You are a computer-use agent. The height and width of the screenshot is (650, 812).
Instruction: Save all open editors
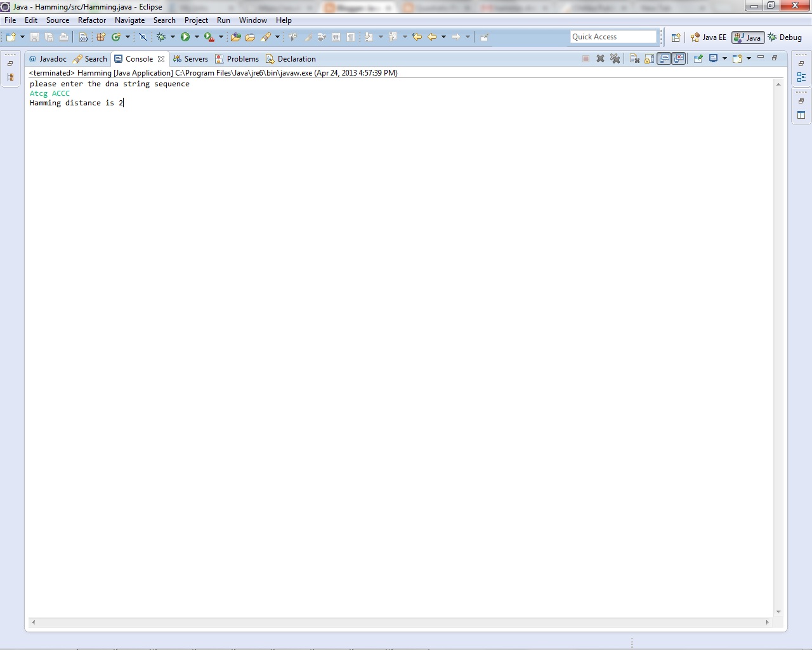point(48,37)
